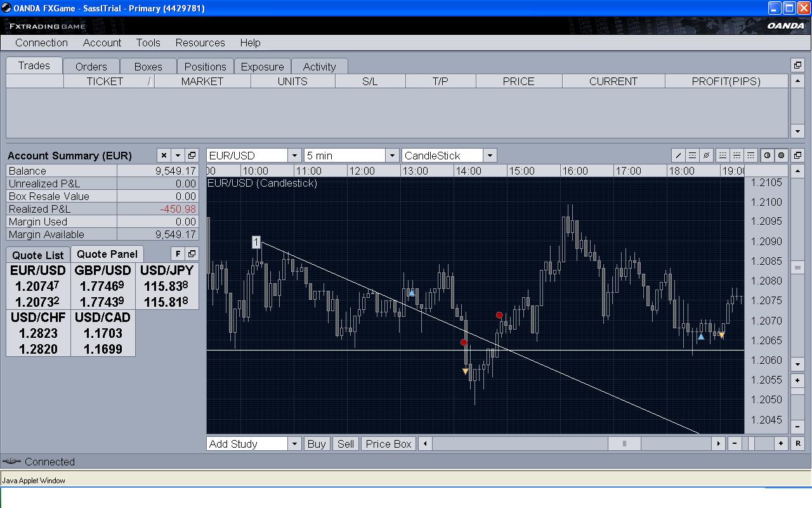This screenshot has width=812, height=508.
Task: Zoom out time axis with minus button
Action: click(735, 444)
